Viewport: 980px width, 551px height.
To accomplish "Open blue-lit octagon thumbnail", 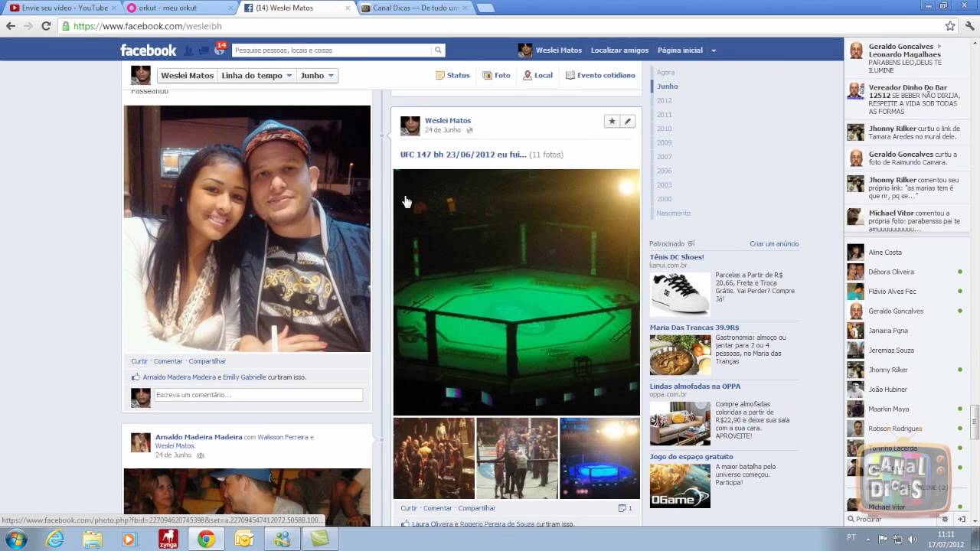I will click(599, 458).
